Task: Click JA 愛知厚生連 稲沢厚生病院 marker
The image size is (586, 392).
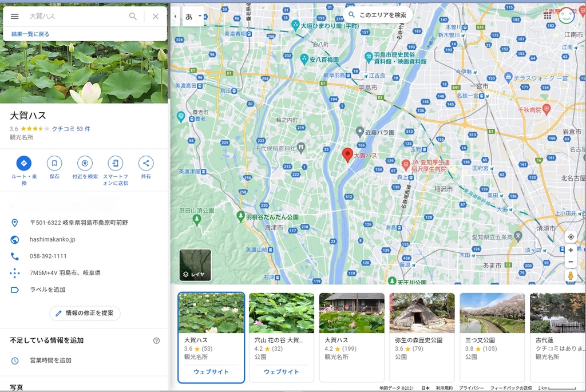Action: coord(406,164)
